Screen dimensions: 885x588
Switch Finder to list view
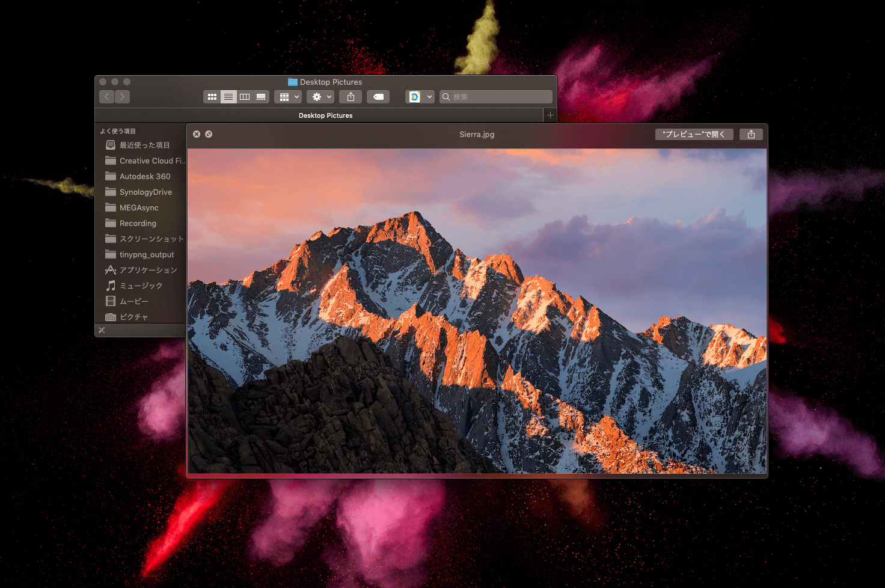(228, 97)
